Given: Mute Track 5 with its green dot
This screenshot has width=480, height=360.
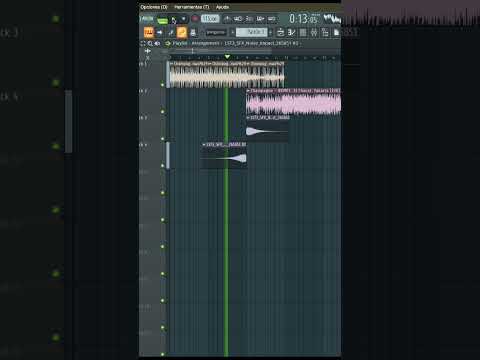Looking at the screenshot, I should [x=163, y=193].
